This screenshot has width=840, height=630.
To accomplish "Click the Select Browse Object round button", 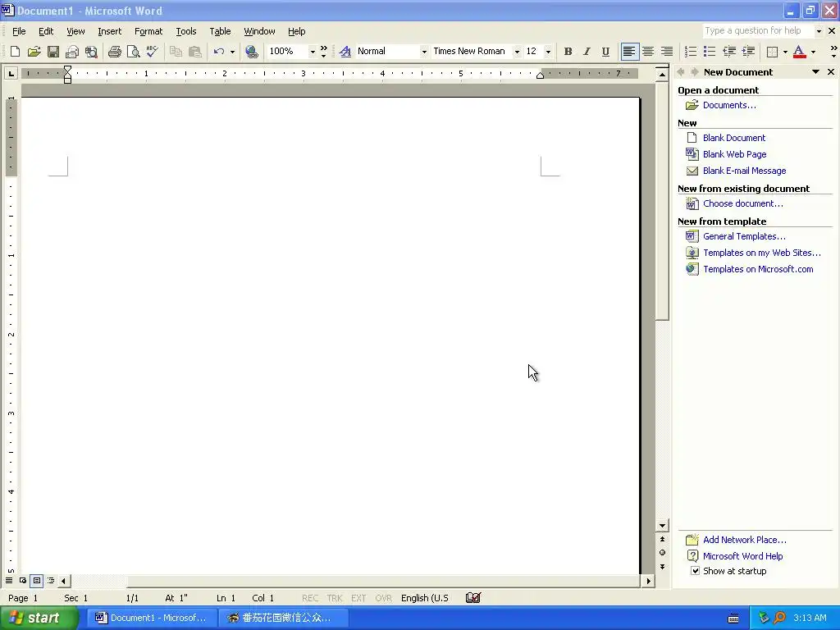I will click(x=663, y=553).
